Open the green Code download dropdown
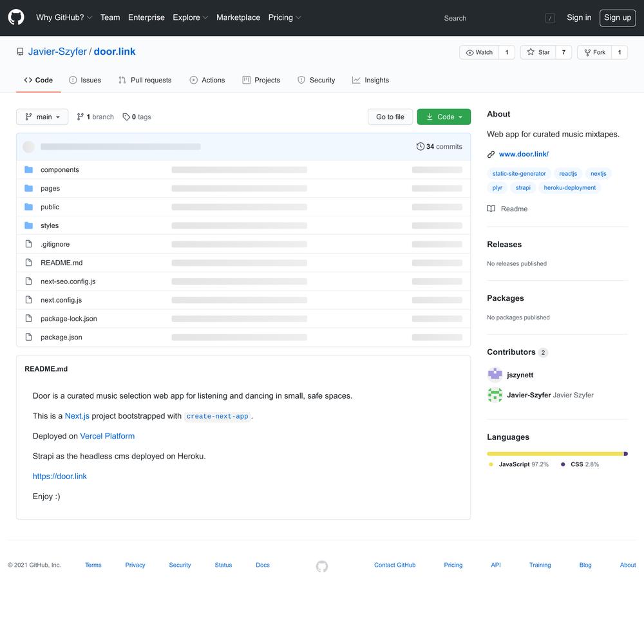644x644 pixels. pyautogui.click(x=444, y=117)
